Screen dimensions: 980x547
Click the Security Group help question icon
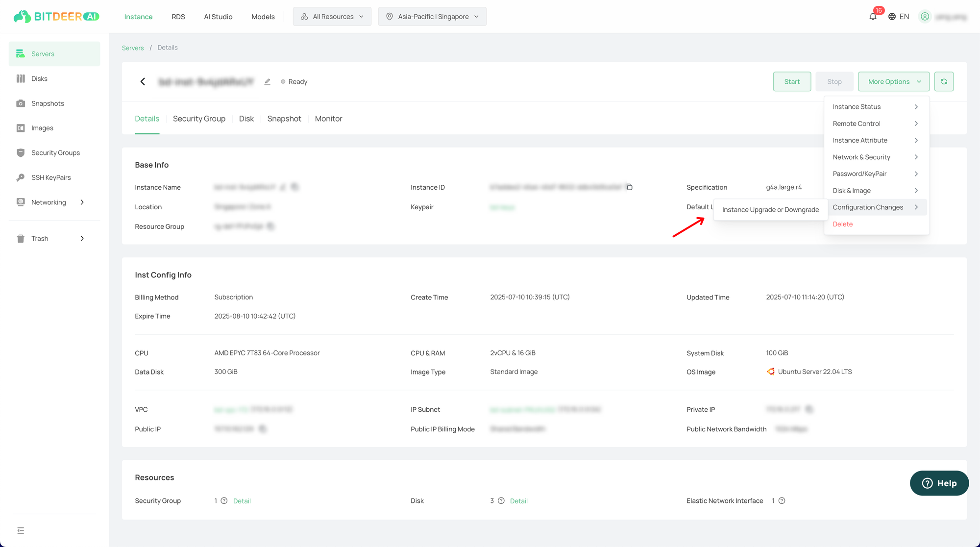pyautogui.click(x=224, y=501)
